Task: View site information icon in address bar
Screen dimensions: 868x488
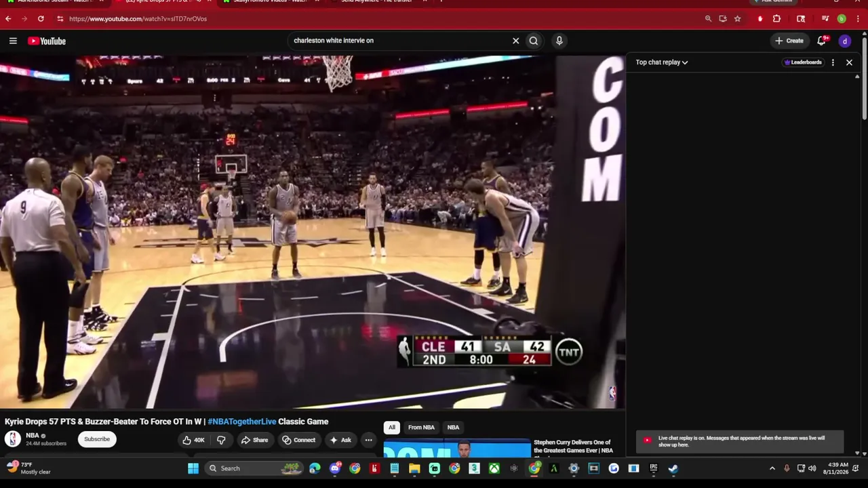Action: click(x=60, y=19)
